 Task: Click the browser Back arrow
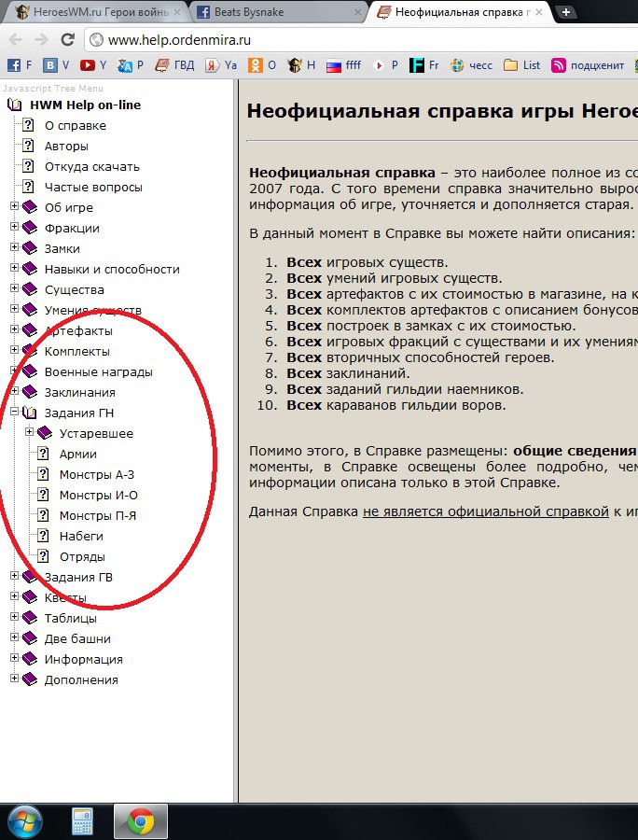click(x=16, y=39)
